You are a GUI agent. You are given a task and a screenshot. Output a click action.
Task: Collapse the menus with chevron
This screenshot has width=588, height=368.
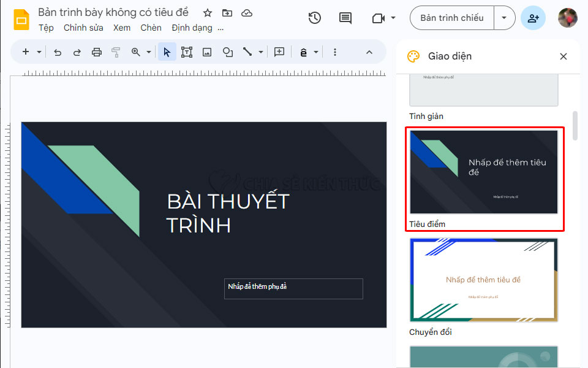point(369,52)
